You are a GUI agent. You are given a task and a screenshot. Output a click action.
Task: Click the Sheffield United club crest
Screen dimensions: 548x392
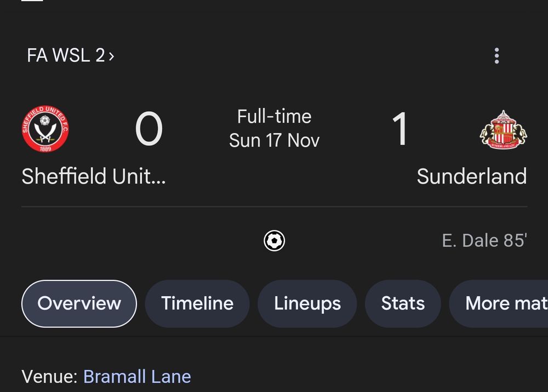(x=45, y=129)
